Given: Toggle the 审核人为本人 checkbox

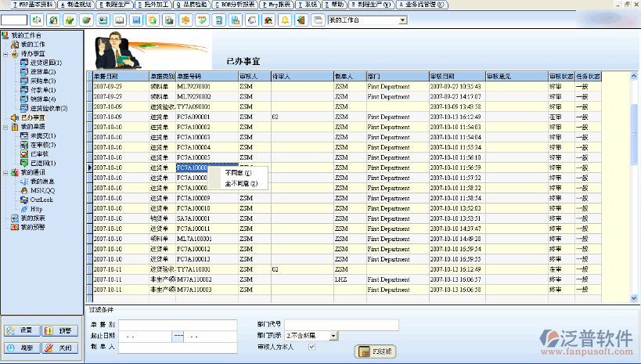Looking at the screenshot, I should [x=311, y=347].
